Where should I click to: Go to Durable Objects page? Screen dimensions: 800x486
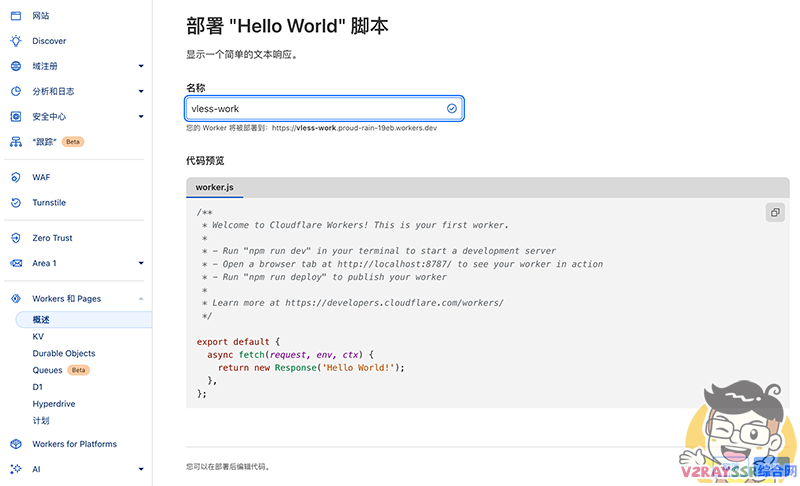coord(64,353)
